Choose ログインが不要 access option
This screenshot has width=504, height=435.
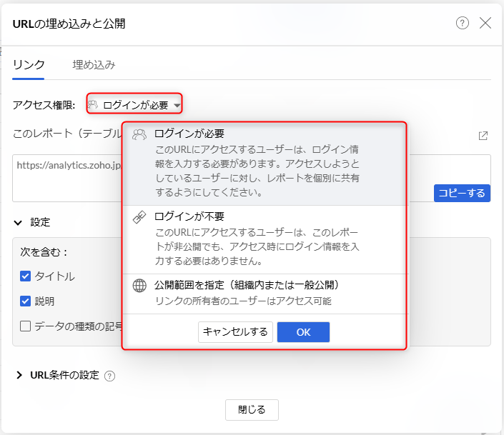click(189, 216)
